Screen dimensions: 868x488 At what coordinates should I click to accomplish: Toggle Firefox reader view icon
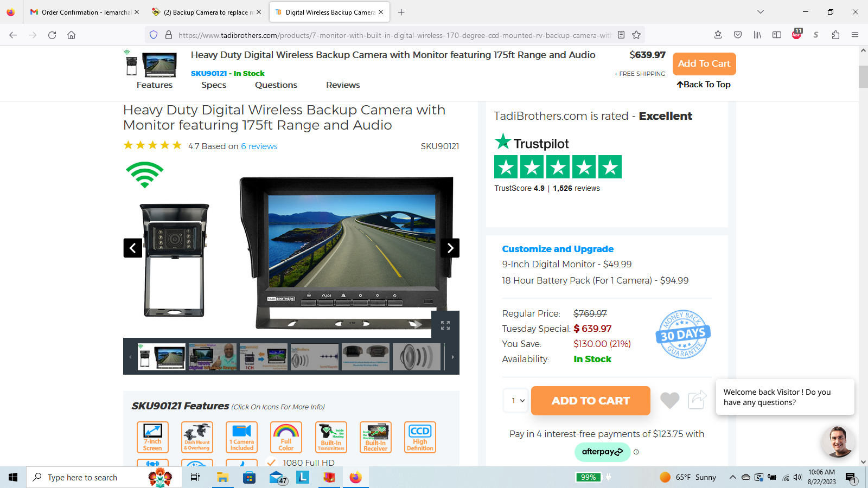(x=621, y=35)
